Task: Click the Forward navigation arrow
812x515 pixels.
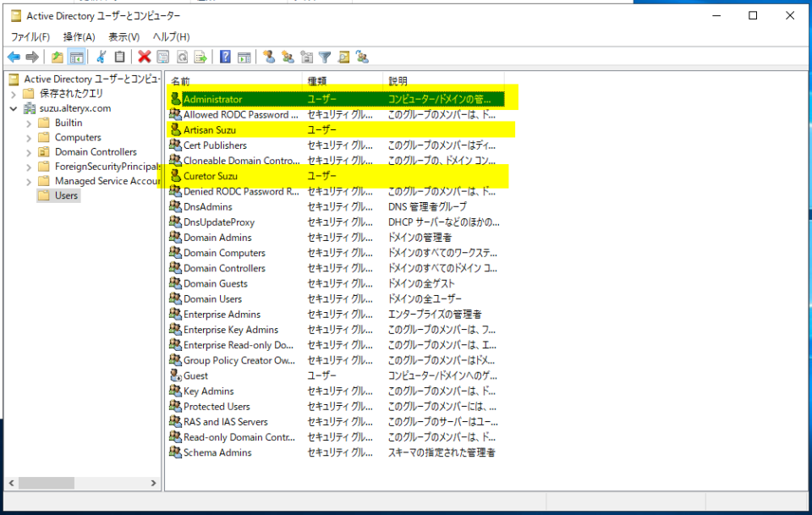Action: 31,57
